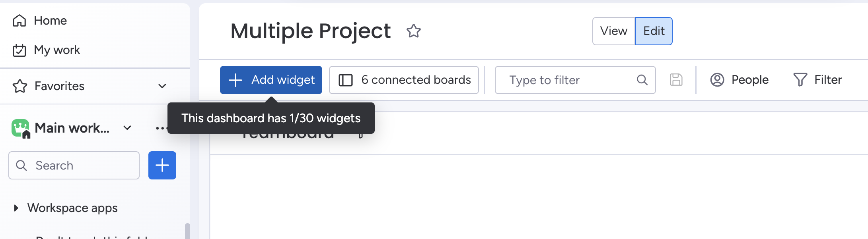Open the 6 connected boards panel
The width and height of the screenshot is (868, 239).
[x=404, y=80]
